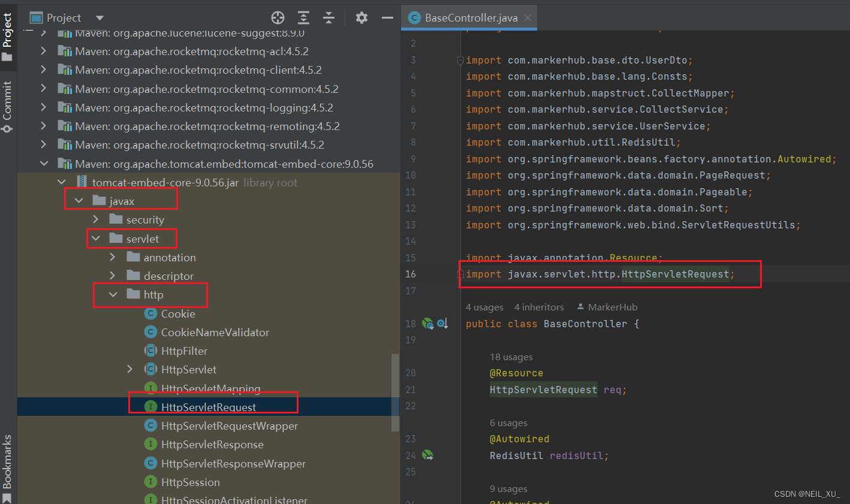This screenshot has width=850, height=504.
Task: Open the Project panel gear settings
Action: coord(361,17)
